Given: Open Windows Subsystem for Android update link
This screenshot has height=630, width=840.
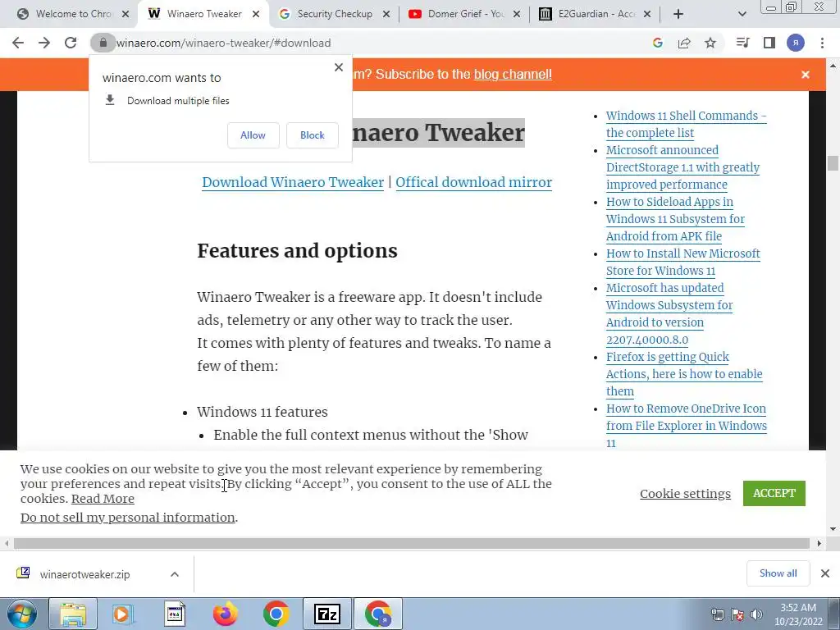Looking at the screenshot, I should [669, 313].
